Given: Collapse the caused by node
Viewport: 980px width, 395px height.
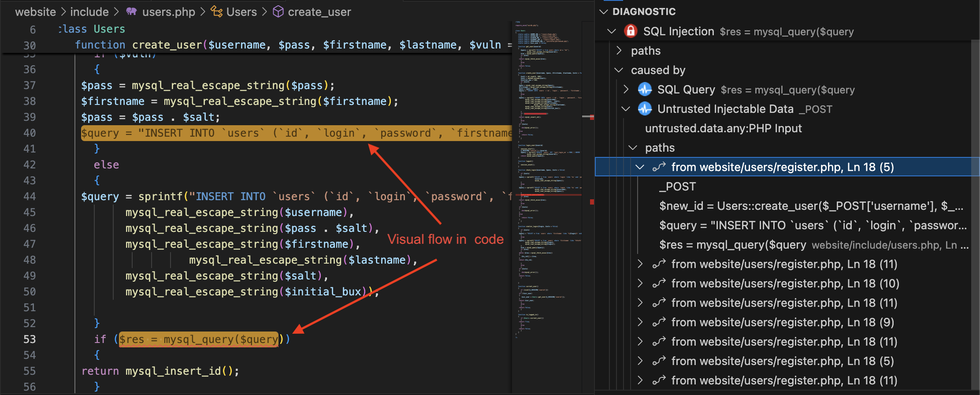Looking at the screenshot, I should [x=619, y=70].
